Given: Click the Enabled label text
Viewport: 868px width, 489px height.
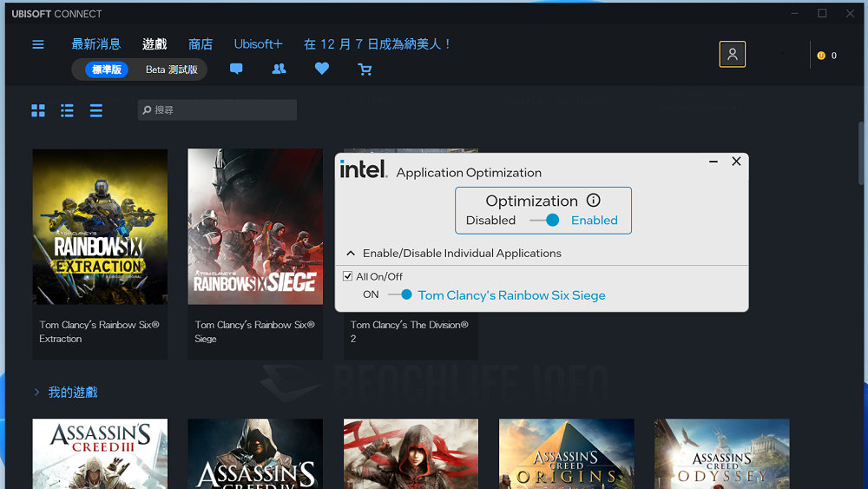Looking at the screenshot, I should 594,220.
